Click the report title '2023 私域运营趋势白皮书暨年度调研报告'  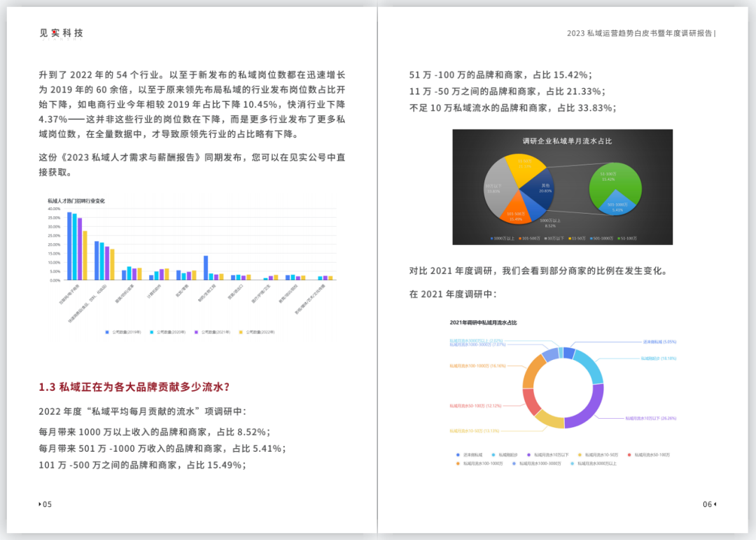640,34
